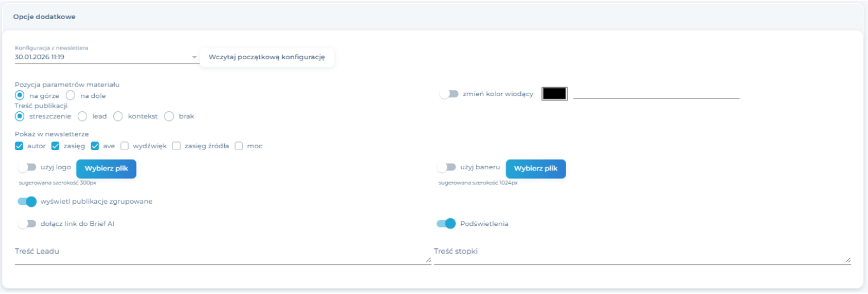This screenshot has height=294, width=868.
Task: Select 'brak' publication content option
Action: pyautogui.click(x=169, y=116)
